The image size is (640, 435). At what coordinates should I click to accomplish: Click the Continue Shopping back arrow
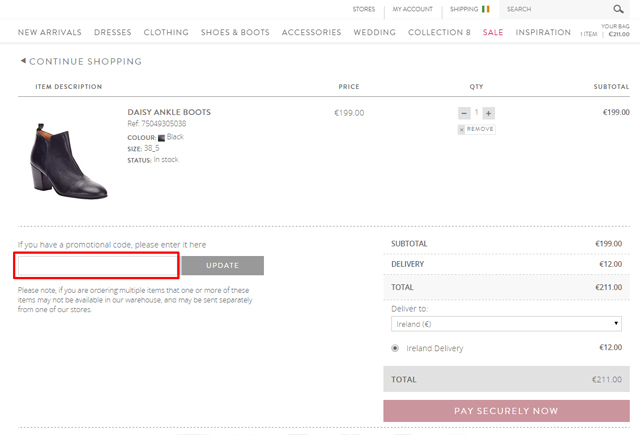click(x=23, y=61)
